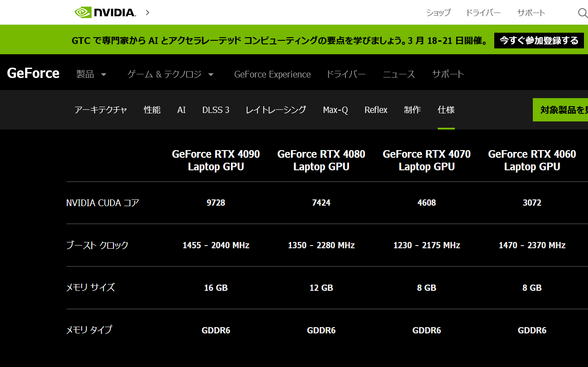Screen dimensions: 588x367
Task: Switch to the アーキテクチャ tab
Action: (x=101, y=110)
